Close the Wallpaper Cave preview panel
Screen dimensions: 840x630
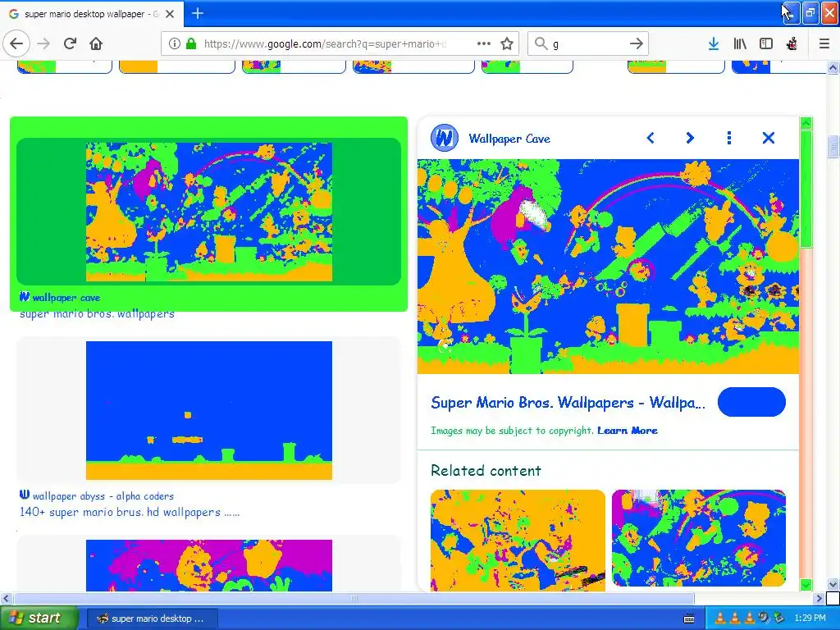[768, 138]
